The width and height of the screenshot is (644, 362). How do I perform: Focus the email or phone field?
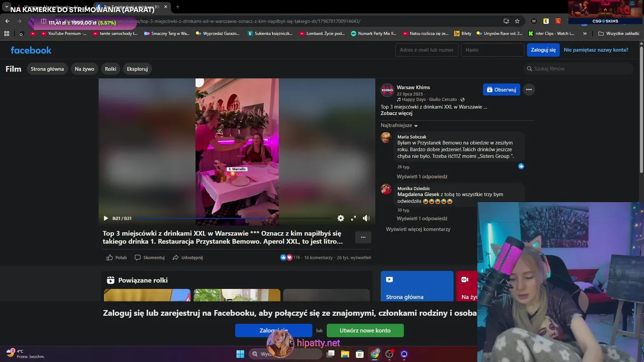pyautogui.click(x=427, y=50)
